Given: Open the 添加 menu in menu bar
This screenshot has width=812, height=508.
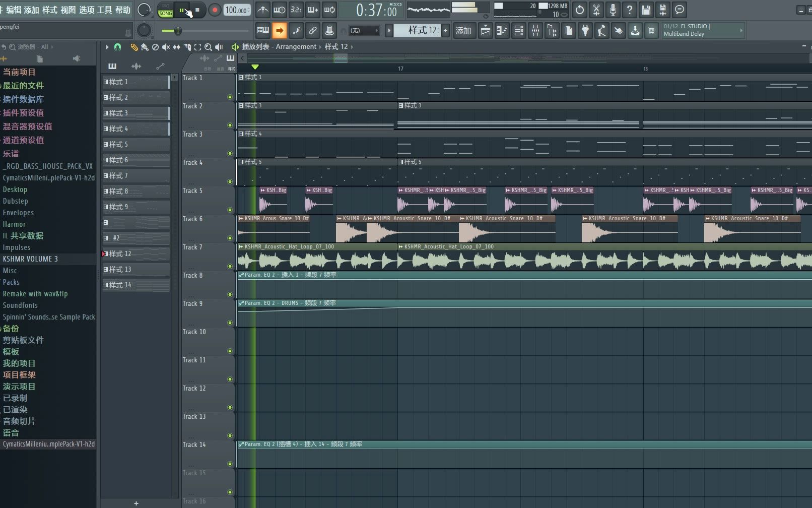Looking at the screenshot, I should [31, 10].
